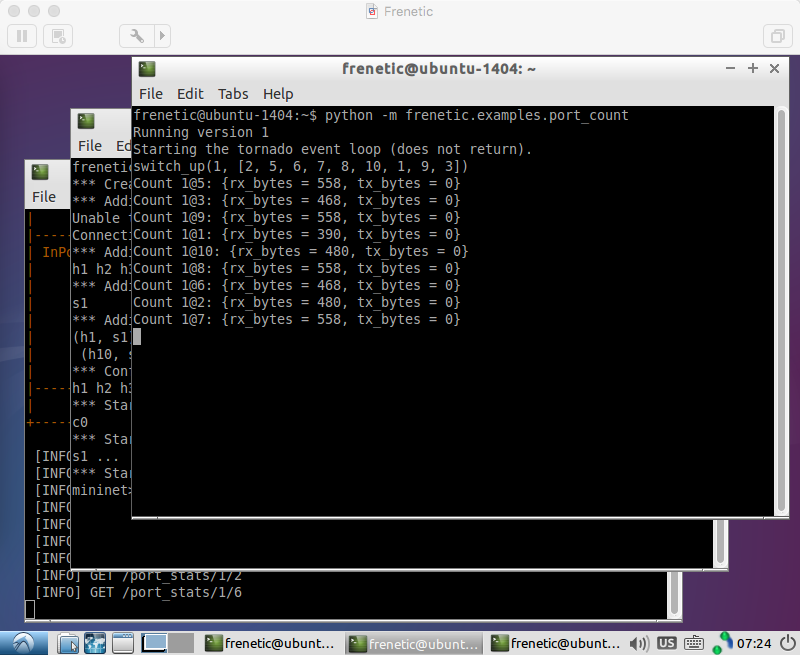
Task: Click the 07:24 clock
Action: [x=754, y=644]
